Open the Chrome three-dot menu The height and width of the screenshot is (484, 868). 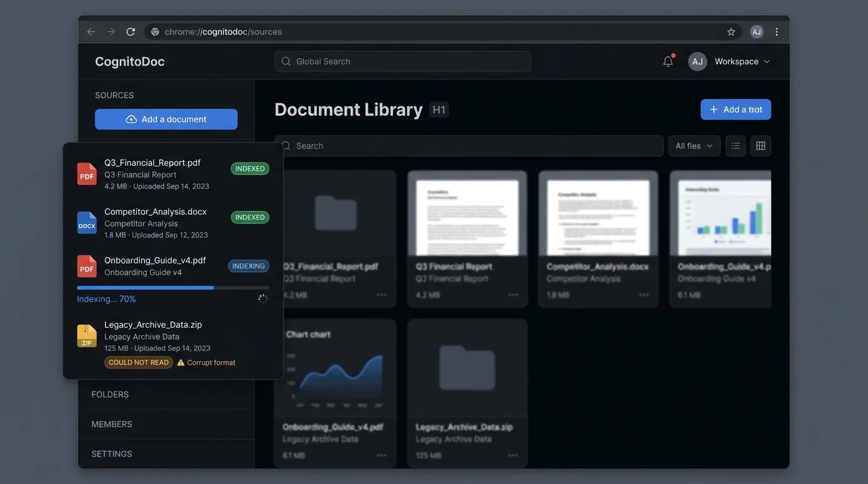tap(777, 32)
